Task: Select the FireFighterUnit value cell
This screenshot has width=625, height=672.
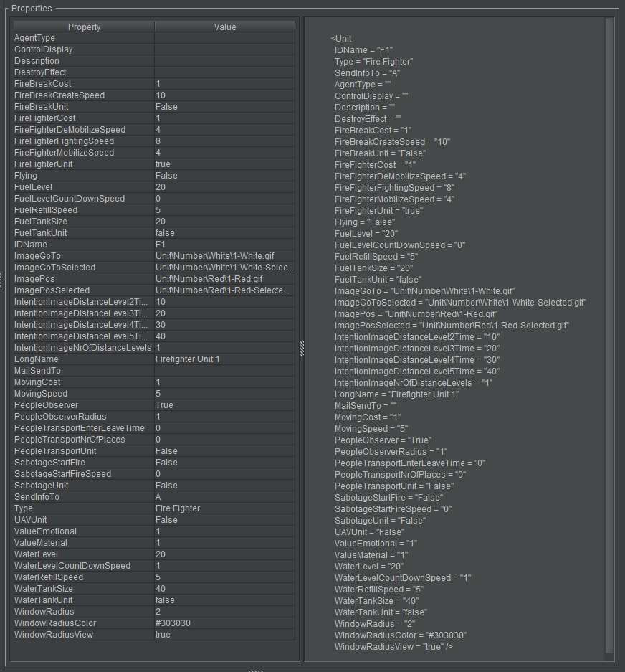Action: coord(224,164)
